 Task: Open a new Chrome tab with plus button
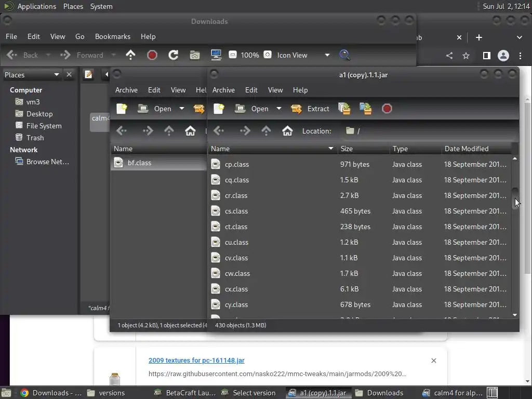click(x=478, y=37)
